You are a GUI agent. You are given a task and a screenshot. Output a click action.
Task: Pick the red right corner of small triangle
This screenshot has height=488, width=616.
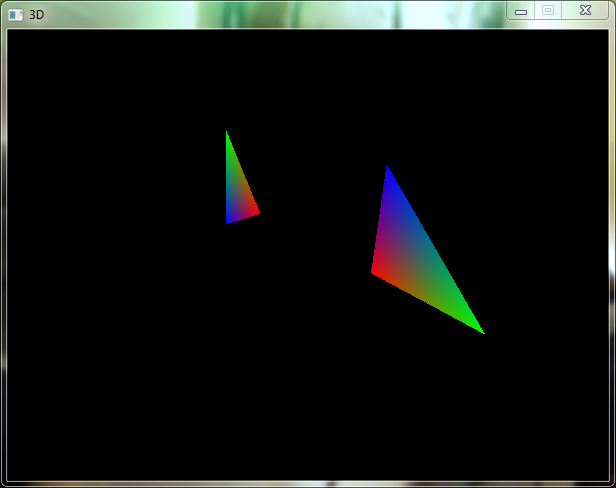click(257, 211)
